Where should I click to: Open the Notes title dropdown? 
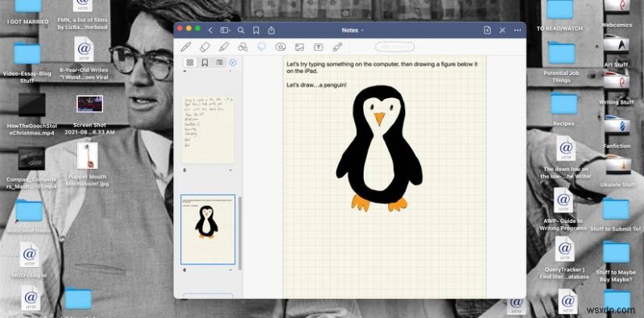click(353, 31)
